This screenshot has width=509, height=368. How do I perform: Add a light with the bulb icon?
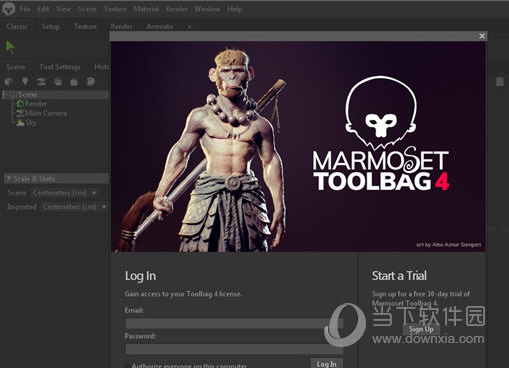click(x=25, y=82)
